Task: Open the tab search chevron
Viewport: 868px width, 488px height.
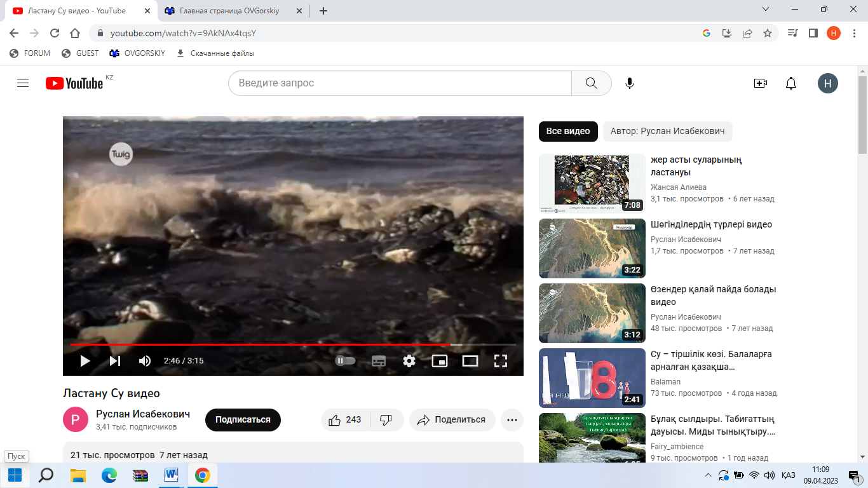Action: point(765,10)
